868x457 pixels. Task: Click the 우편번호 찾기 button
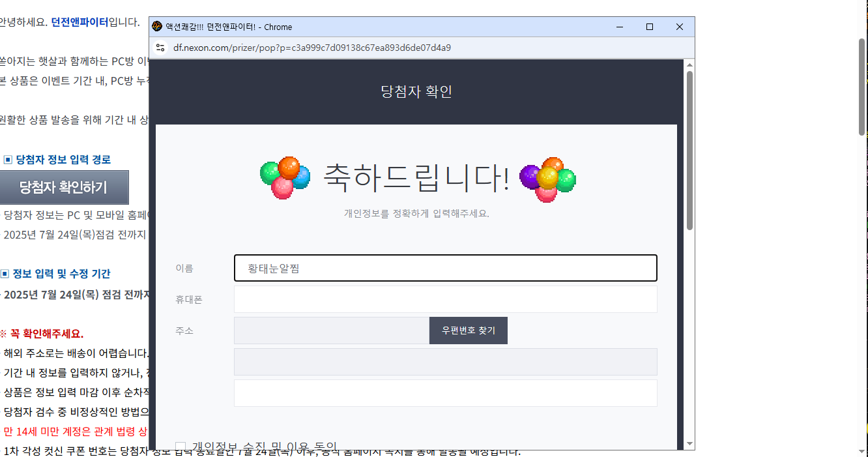(469, 331)
